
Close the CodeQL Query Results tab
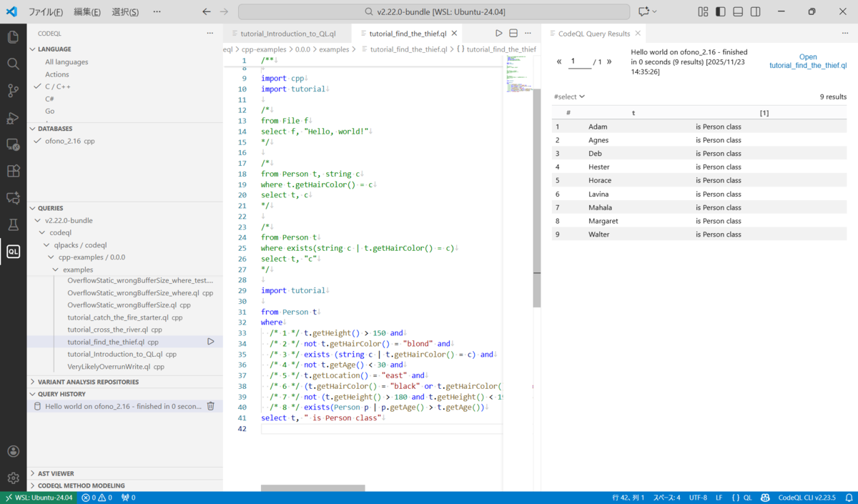tap(638, 34)
